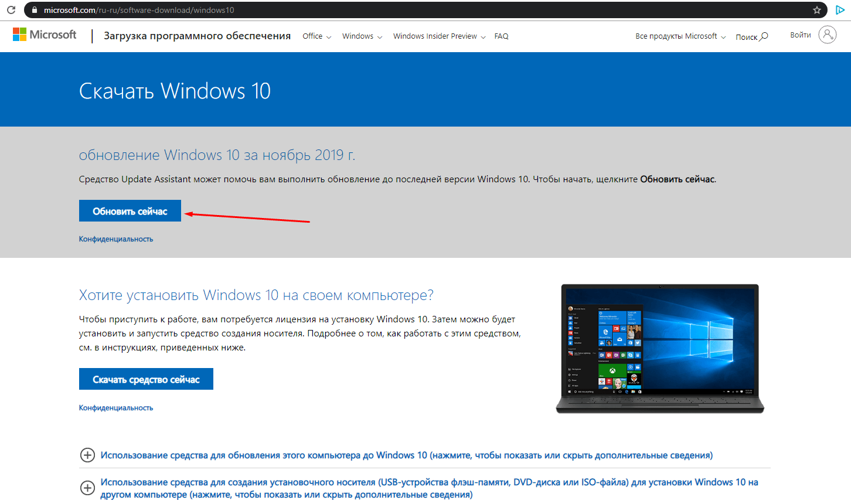Click the paragraph starting with Средство Update Assistant
Viewport: 851px width, 504px height.
click(397, 179)
